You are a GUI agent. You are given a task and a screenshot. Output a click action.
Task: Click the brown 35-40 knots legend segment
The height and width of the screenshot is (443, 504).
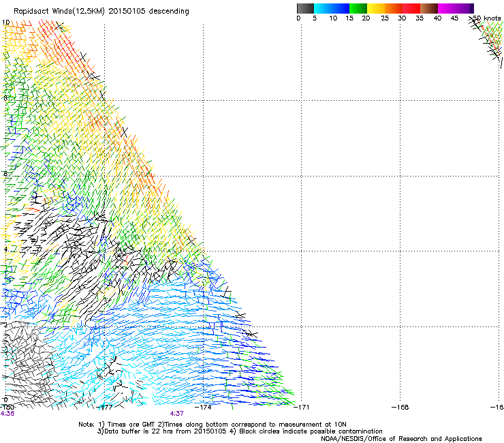coord(429,8)
